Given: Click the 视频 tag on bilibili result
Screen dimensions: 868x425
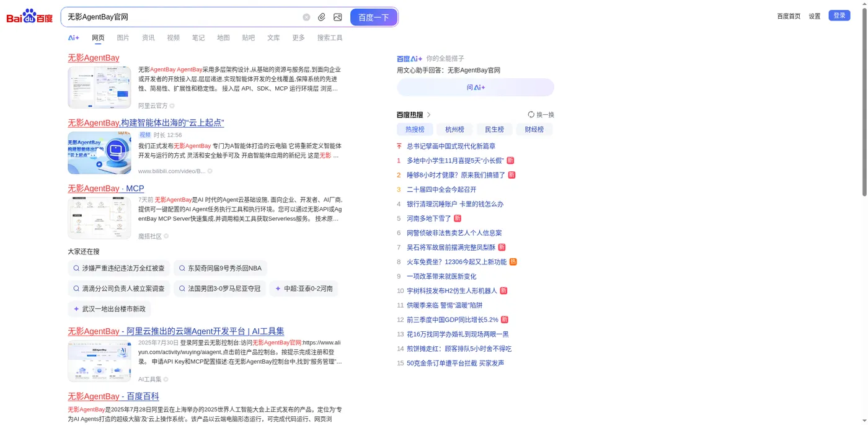Looking at the screenshot, I should 145,135.
